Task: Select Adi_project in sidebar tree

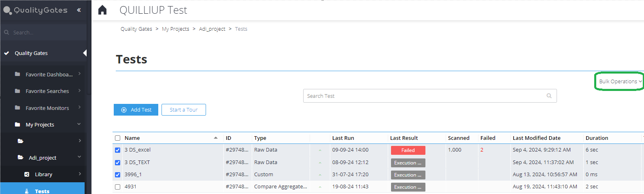Action: pyautogui.click(x=43, y=158)
